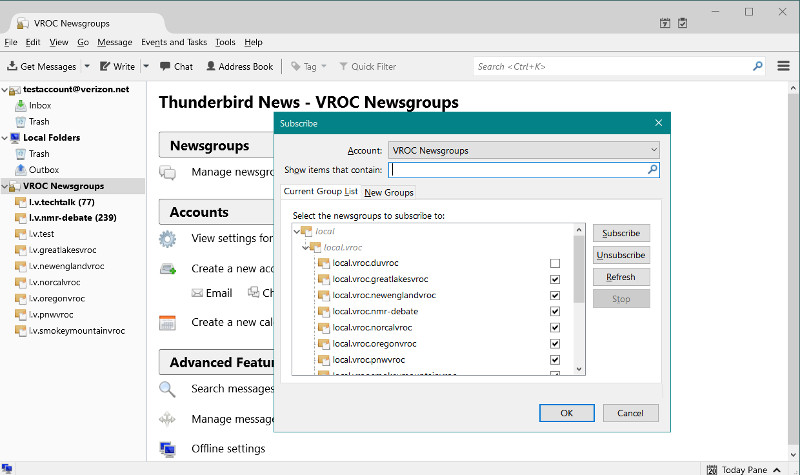The height and width of the screenshot is (475, 800).
Task: Open the Events and Tasks menu
Action: (174, 42)
